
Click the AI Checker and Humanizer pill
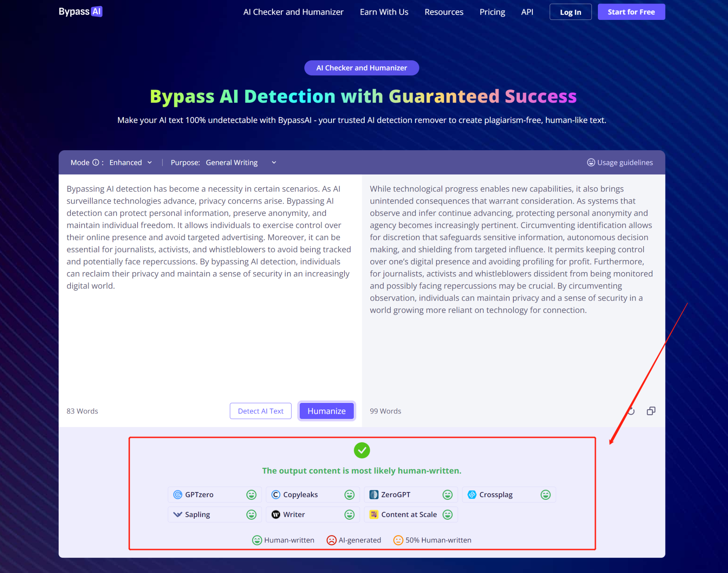pyautogui.click(x=362, y=68)
